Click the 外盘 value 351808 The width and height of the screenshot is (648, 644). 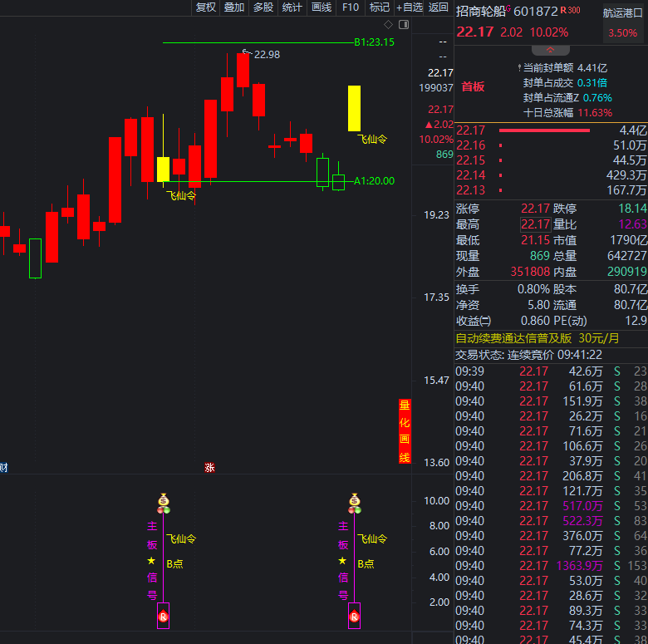coord(530,272)
